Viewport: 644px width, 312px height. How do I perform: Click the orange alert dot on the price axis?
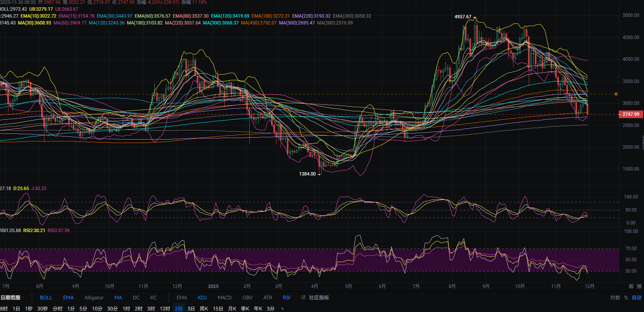[616, 94]
